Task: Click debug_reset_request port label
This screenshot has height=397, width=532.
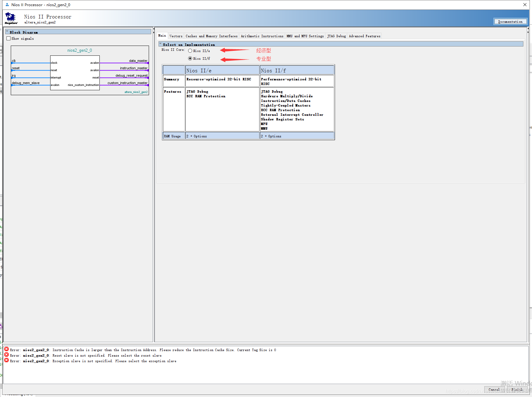Action: pyautogui.click(x=131, y=75)
